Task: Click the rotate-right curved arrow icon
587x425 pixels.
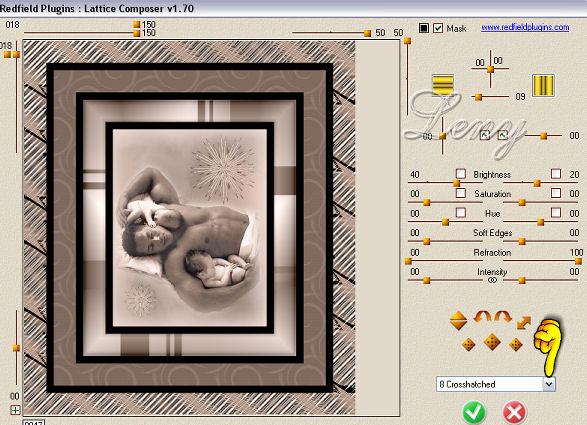Action: click(503, 317)
